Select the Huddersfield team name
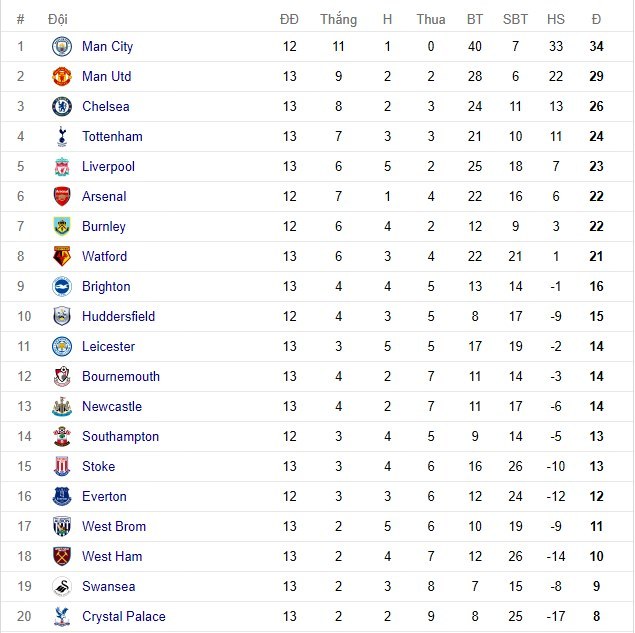Viewport: 635px width, 633px height. coord(118,317)
